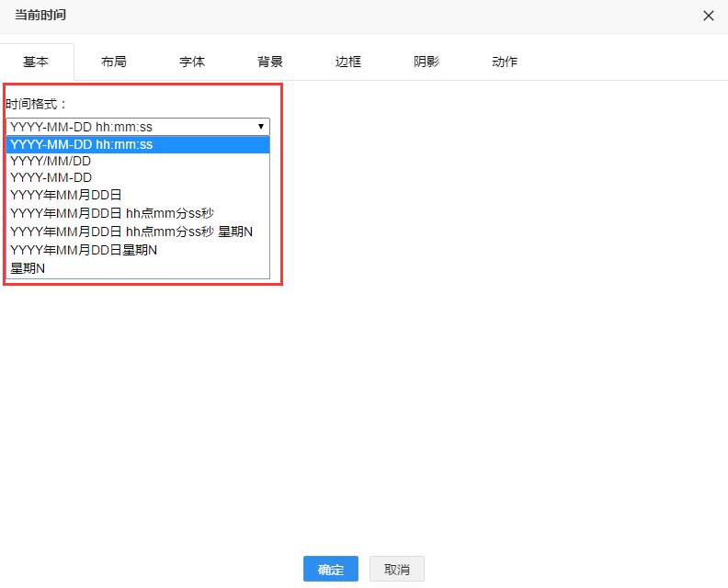This screenshot has width=728, height=588.
Task: Click the 当前时间 dialog title
Action: click(40, 16)
